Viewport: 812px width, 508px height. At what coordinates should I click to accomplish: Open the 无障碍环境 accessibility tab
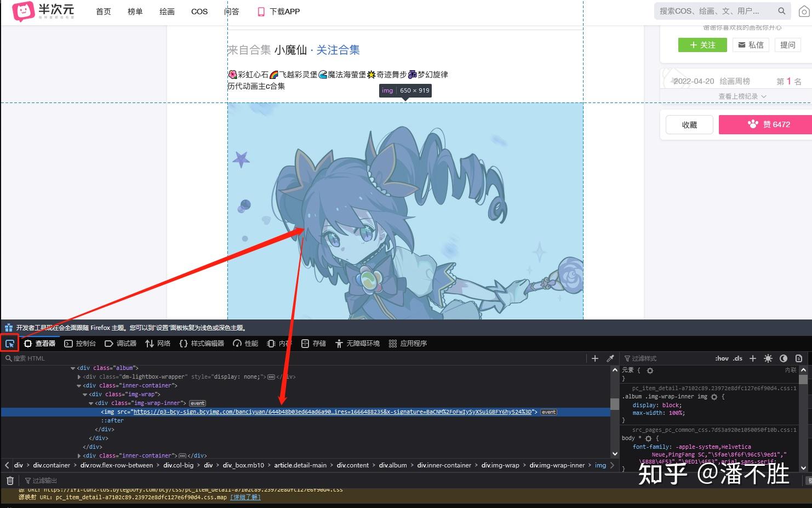357,344
